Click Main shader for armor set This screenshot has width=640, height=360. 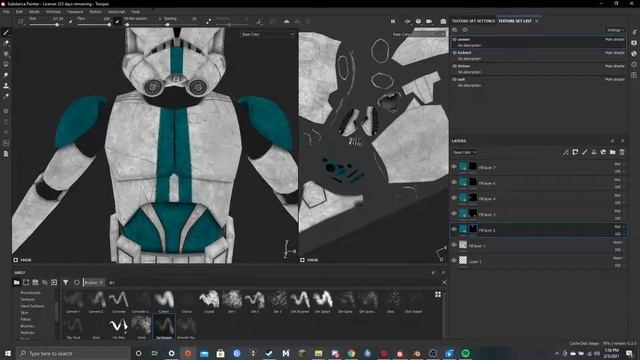click(x=615, y=40)
